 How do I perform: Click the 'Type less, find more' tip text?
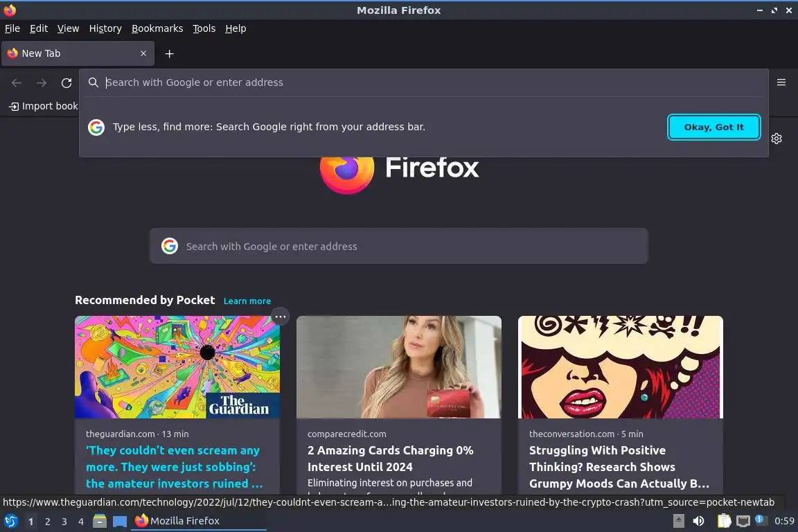(269, 127)
